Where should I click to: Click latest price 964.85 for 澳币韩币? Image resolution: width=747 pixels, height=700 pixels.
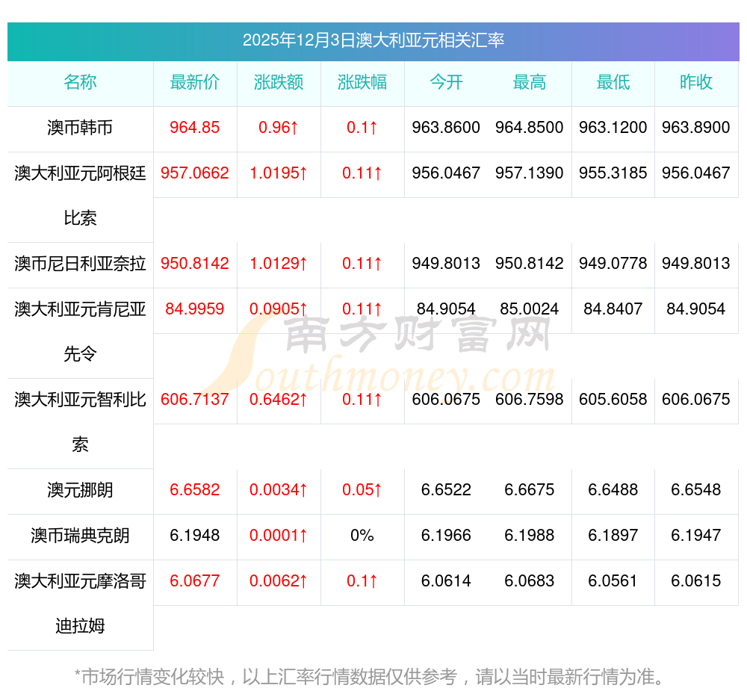(x=195, y=128)
